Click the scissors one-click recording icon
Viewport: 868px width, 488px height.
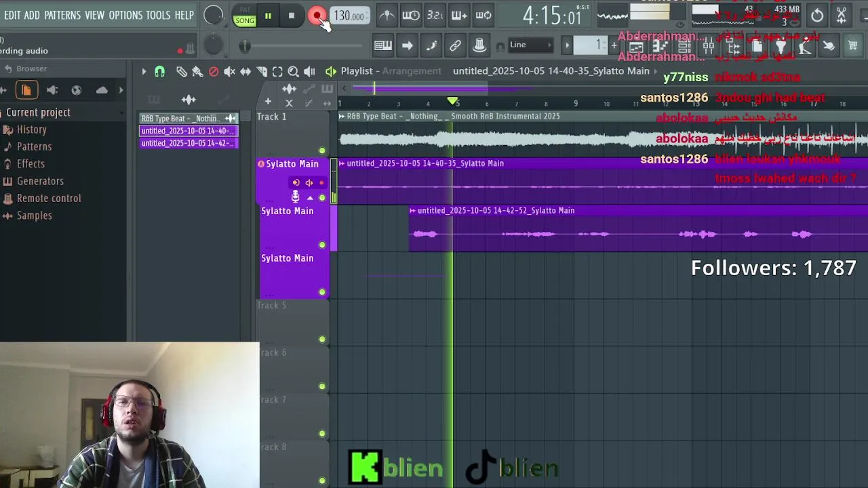coord(842,15)
